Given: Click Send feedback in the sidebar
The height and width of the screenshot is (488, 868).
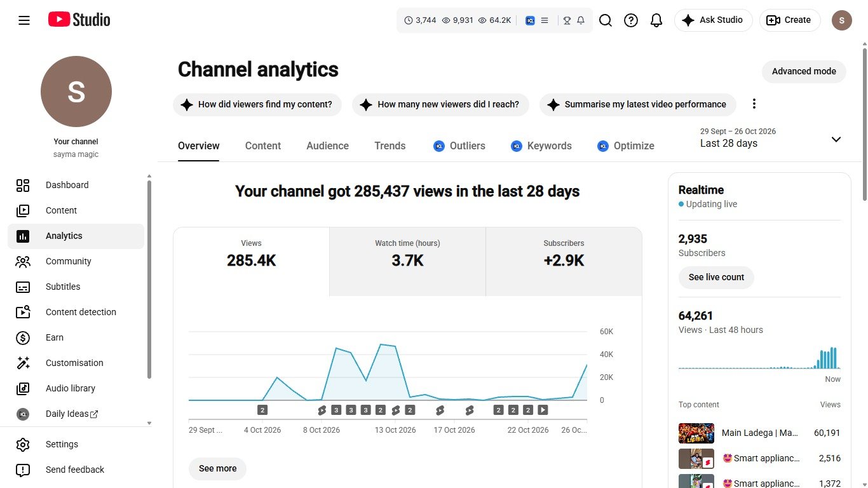Looking at the screenshot, I should [76, 470].
